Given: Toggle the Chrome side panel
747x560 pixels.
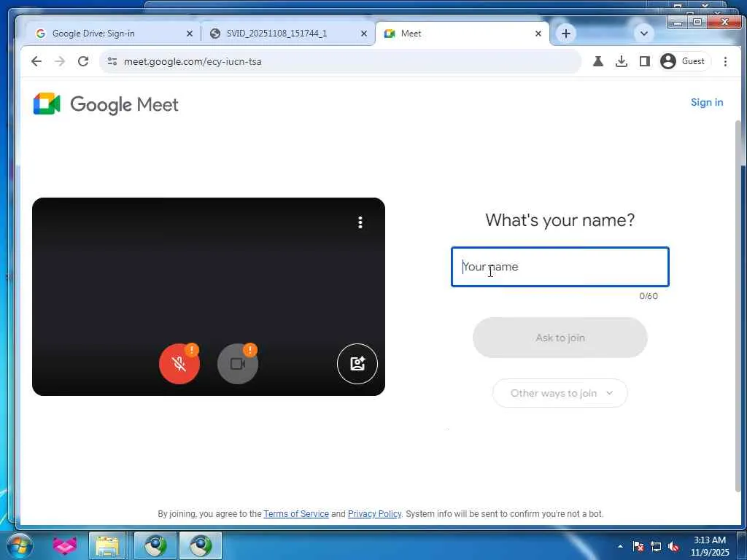Looking at the screenshot, I should pyautogui.click(x=645, y=61).
